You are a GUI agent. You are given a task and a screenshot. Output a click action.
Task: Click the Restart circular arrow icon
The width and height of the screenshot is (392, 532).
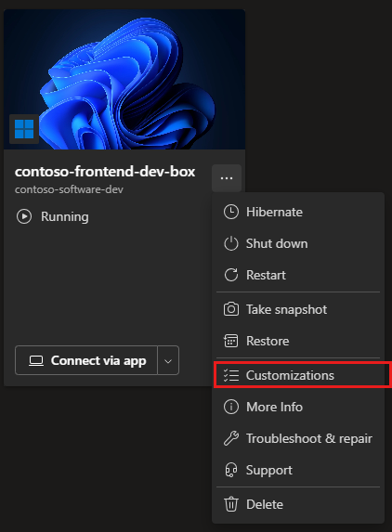point(230,275)
